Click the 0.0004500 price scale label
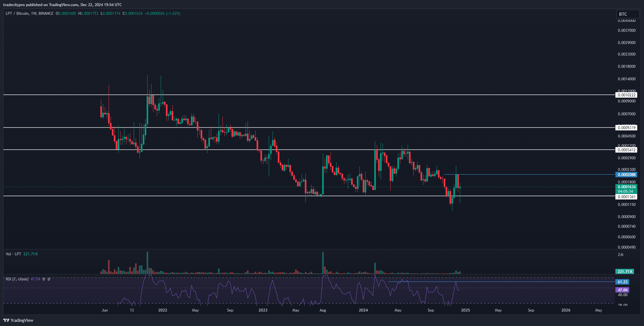The height and width of the screenshot is (326, 644). pos(627,136)
